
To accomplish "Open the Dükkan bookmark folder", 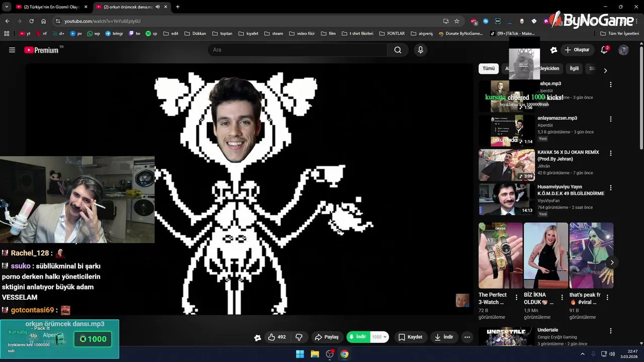I will [x=195, y=34].
